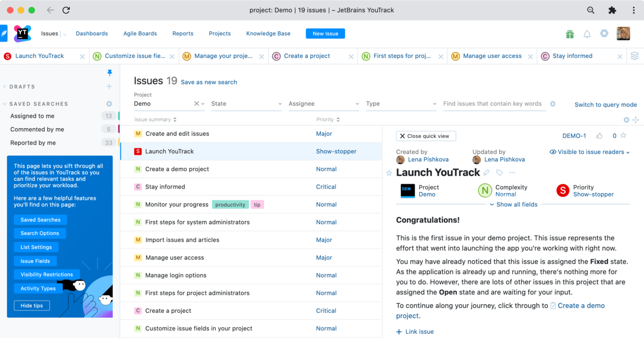Open the ellipsis menu beside the issue title
644x338 pixels.
(511, 172)
